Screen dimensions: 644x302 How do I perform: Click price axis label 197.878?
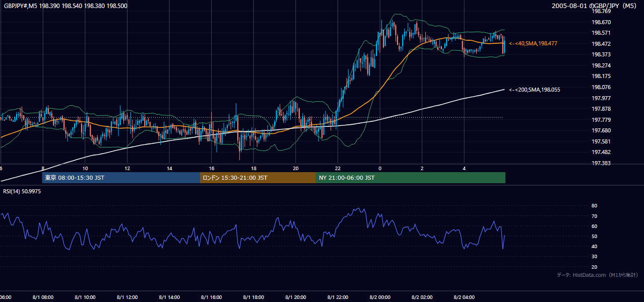(601, 109)
